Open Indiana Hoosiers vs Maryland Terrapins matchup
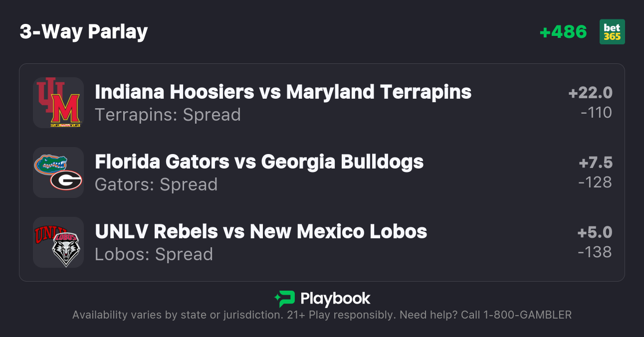 click(x=283, y=92)
